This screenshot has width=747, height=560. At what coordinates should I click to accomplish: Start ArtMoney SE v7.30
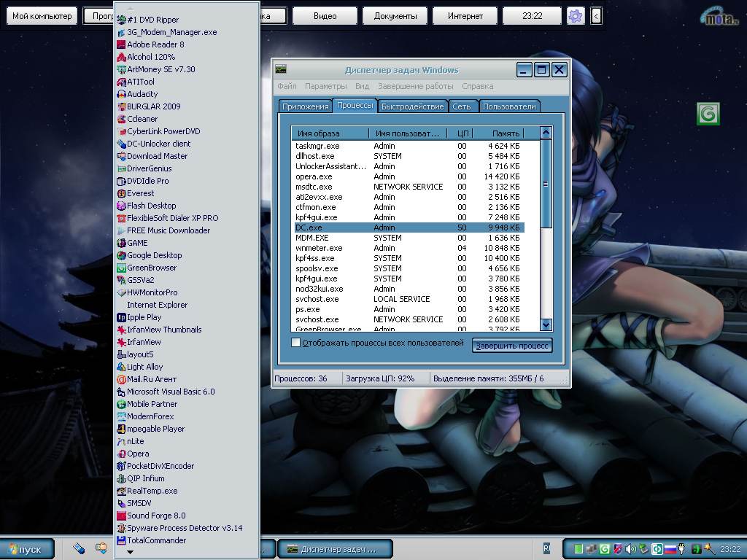[156, 69]
